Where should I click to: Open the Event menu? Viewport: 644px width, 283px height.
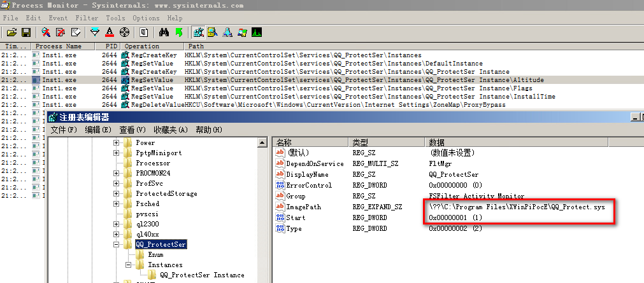point(59,18)
